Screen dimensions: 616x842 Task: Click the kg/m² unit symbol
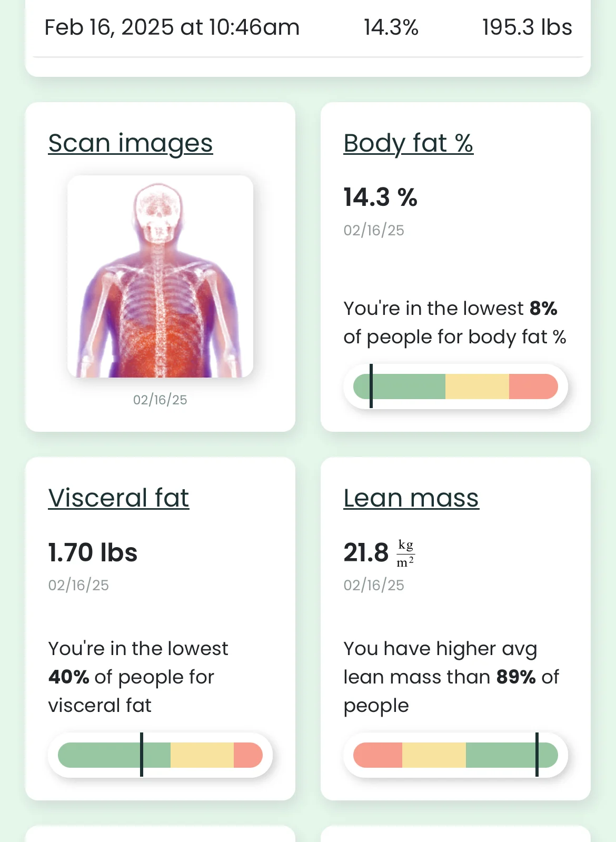coord(405,553)
